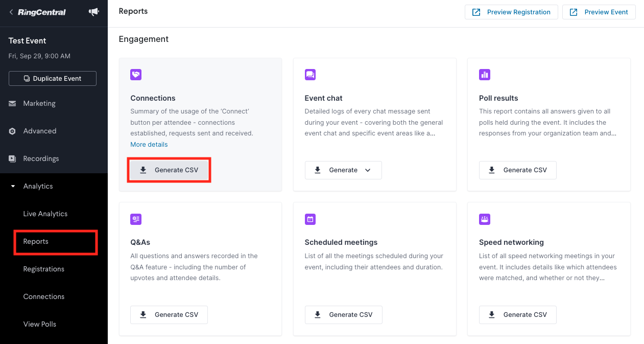This screenshot has height=344, width=644.
Task: Click download icon in Q&As Generate CSV
Action: (143, 315)
